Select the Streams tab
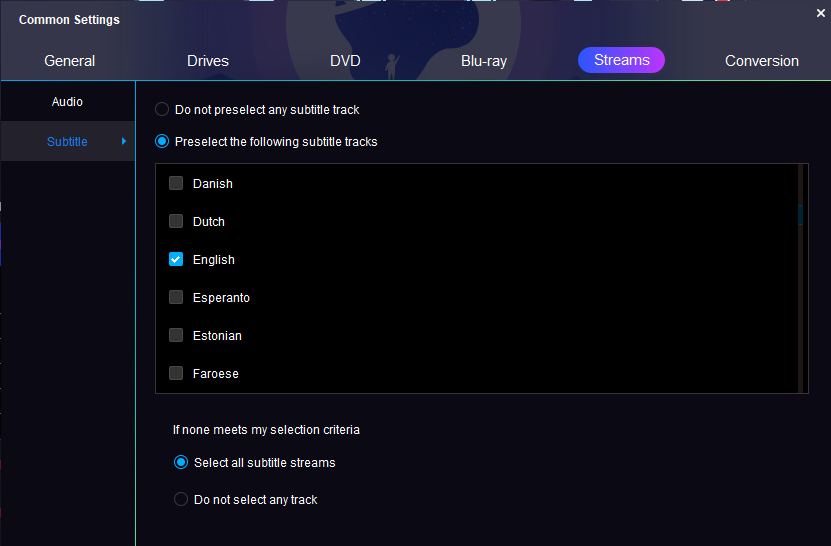Screen dimensions: 831x546 tap(621, 60)
